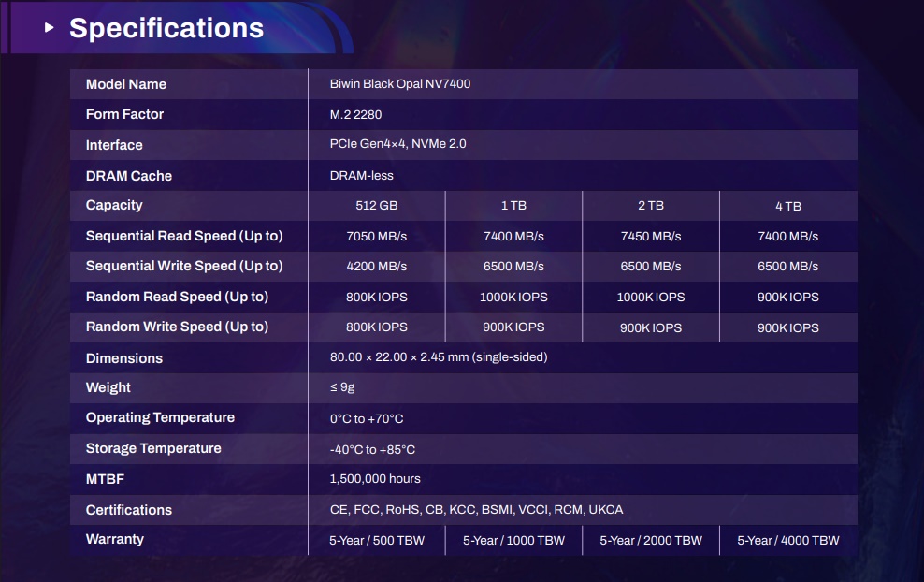Click 800K IOPS in the Random Write row

pyautogui.click(x=377, y=327)
